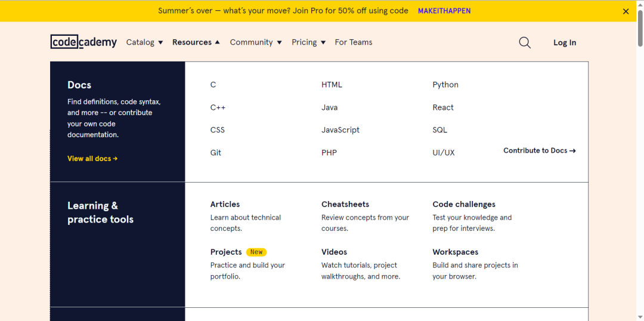Choose the UI/UX docs entry

pyautogui.click(x=444, y=153)
